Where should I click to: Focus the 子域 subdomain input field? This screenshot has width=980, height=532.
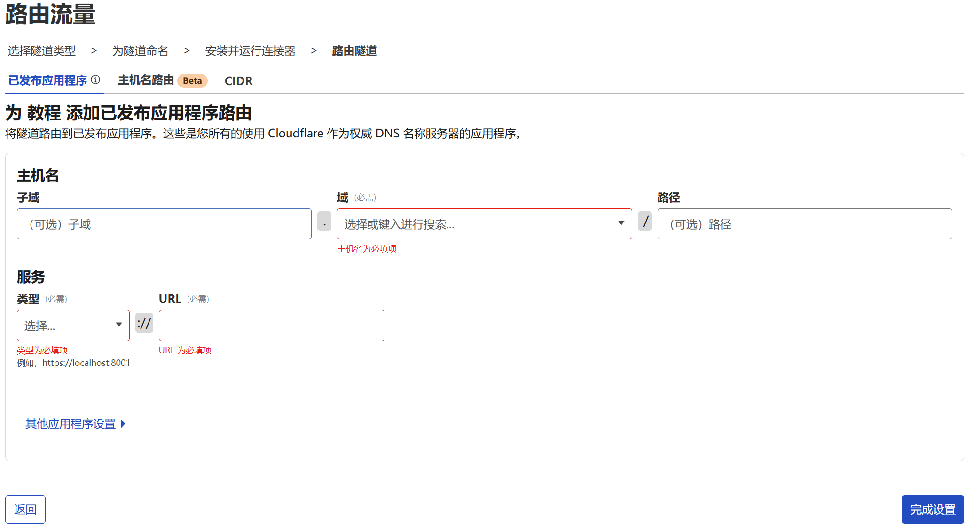pyautogui.click(x=164, y=224)
